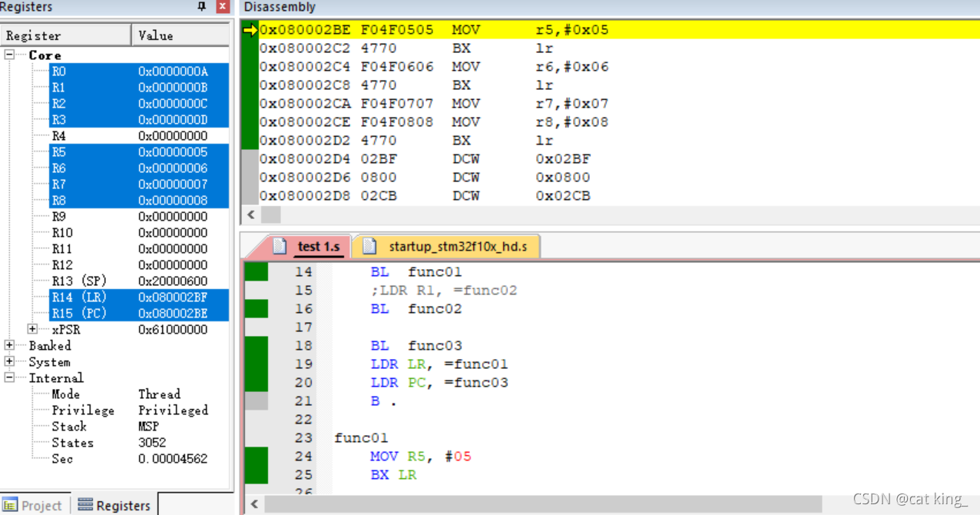Collapse the Core register group

(9, 55)
